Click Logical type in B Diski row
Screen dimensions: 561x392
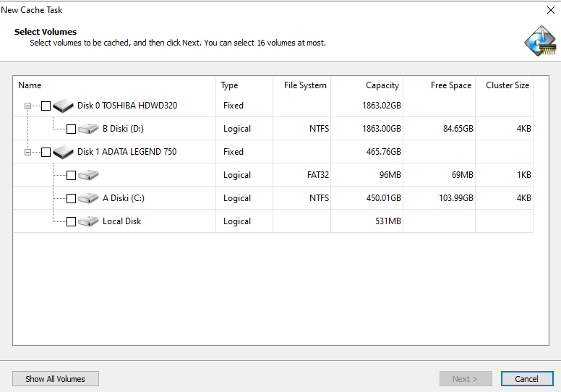pos(237,129)
